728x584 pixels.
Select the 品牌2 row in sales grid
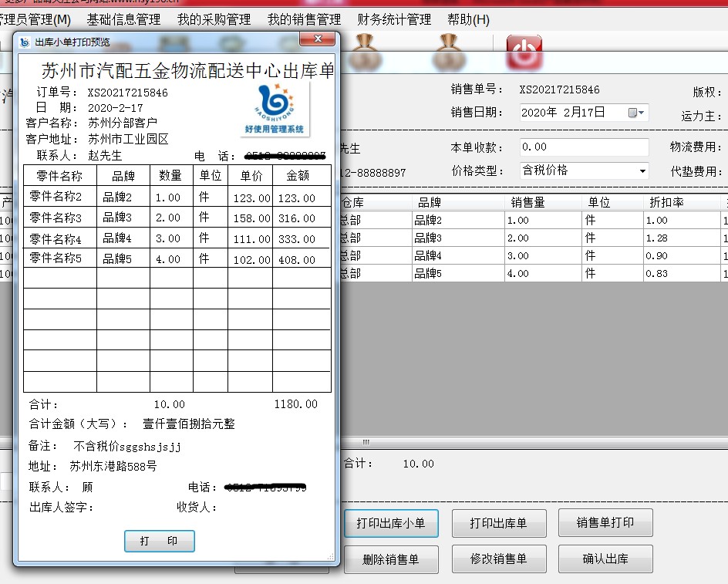click(534, 220)
